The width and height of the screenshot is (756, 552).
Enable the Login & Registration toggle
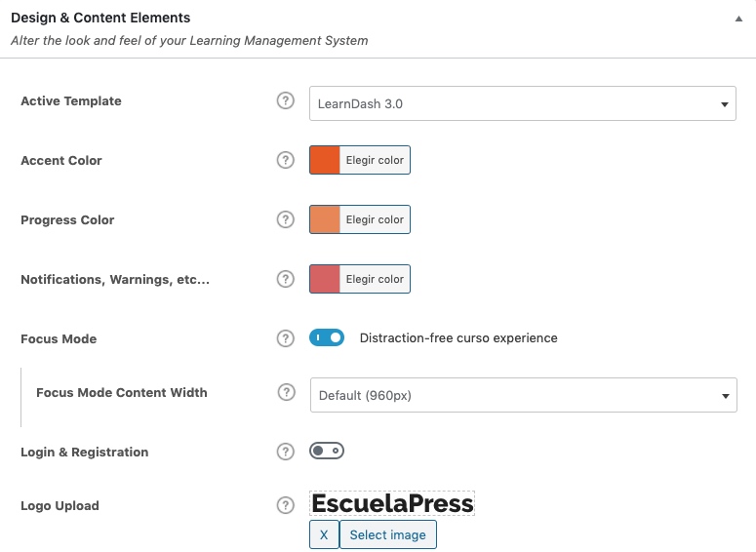[327, 451]
